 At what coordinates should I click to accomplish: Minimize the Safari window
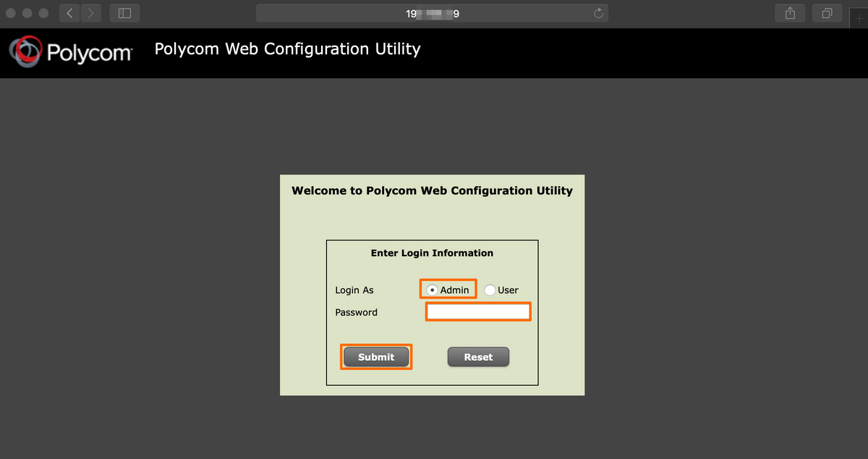click(27, 13)
